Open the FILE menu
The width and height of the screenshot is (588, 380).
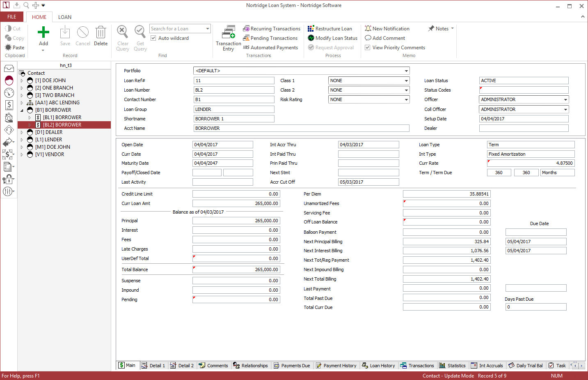(12, 17)
